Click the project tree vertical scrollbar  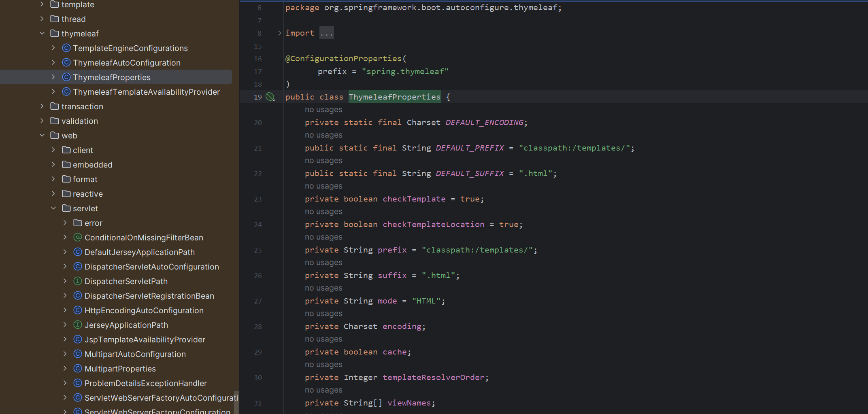pyautogui.click(x=236, y=402)
